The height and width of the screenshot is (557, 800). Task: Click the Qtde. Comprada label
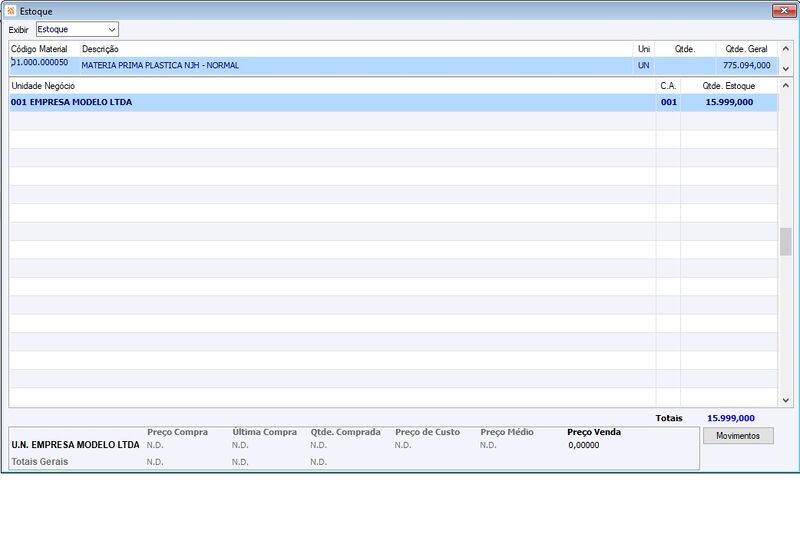[x=345, y=432]
